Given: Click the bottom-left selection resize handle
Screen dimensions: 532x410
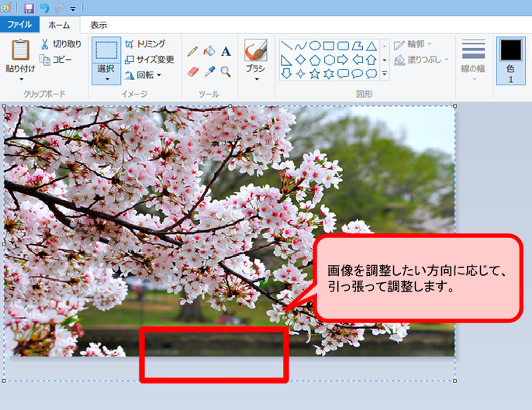Looking at the screenshot, I should pos(4,381).
